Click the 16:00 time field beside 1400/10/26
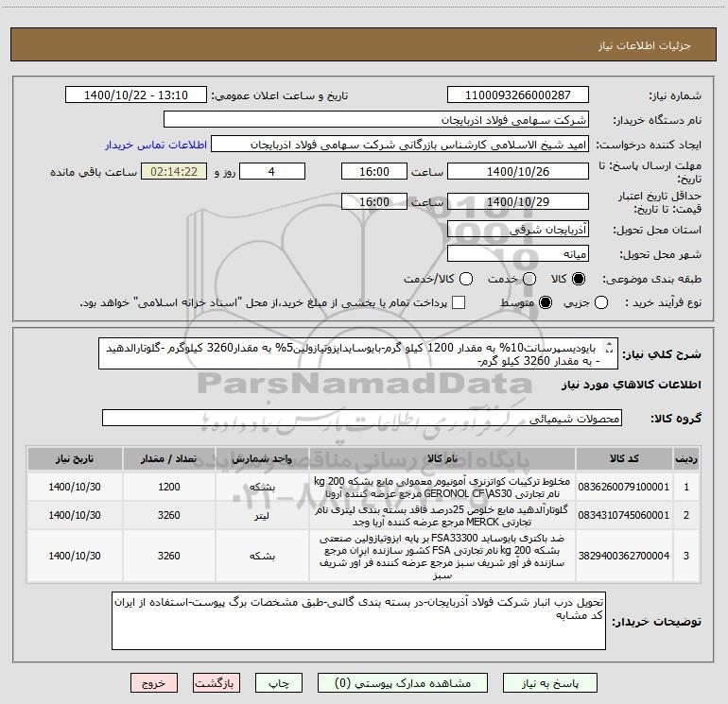 point(374,171)
